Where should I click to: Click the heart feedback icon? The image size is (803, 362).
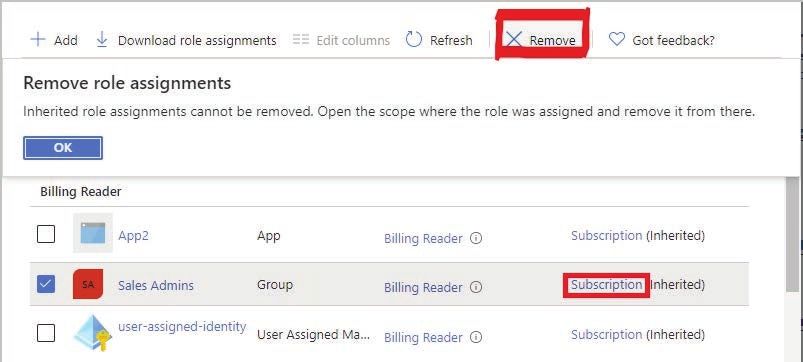(617, 39)
